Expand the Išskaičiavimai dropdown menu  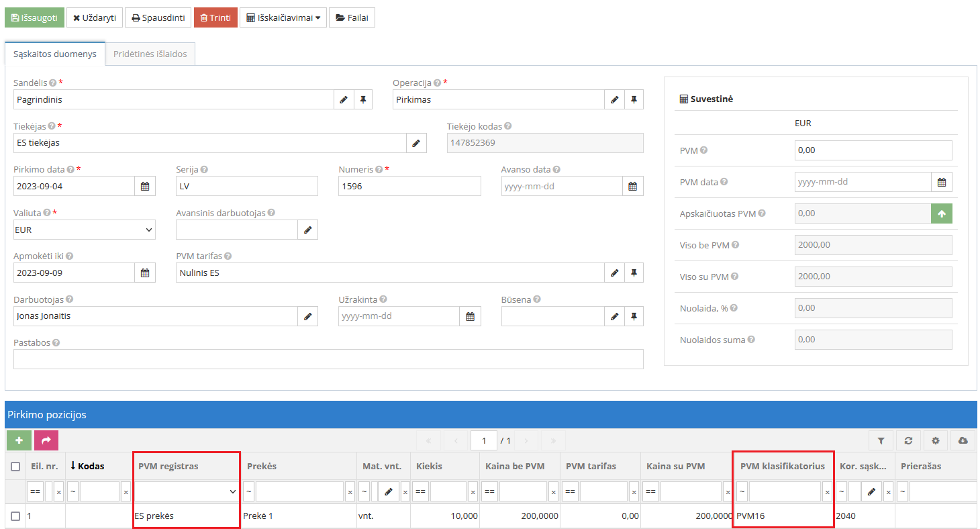[x=283, y=17]
